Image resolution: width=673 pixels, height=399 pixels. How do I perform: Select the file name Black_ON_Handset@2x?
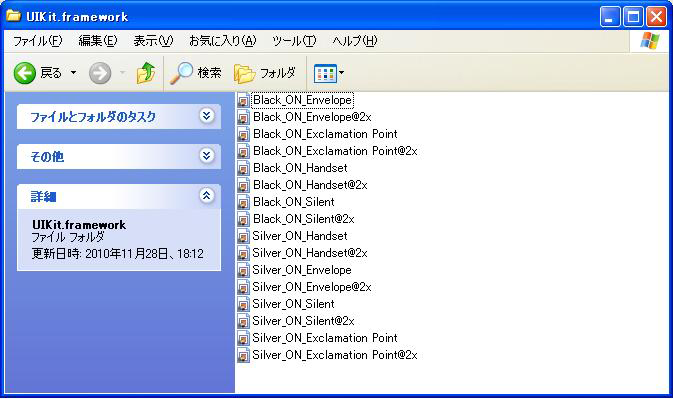click(310, 185)
